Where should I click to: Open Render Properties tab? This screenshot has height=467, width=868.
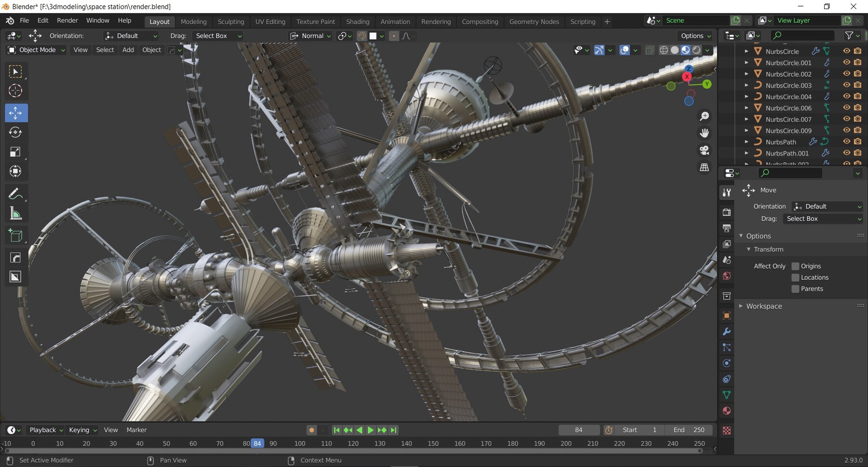[x=727, y=211]
